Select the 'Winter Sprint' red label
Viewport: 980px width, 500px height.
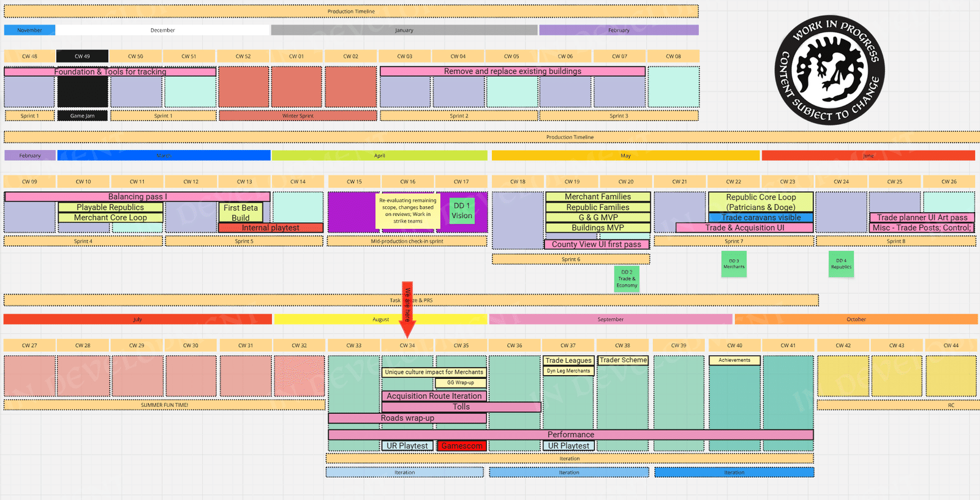click(x=298, y=116)
